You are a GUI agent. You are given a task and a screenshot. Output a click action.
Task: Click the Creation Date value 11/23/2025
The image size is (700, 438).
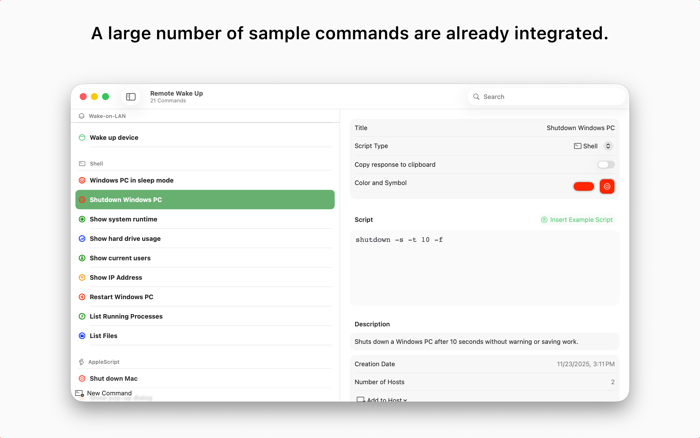tap(585, 364)
